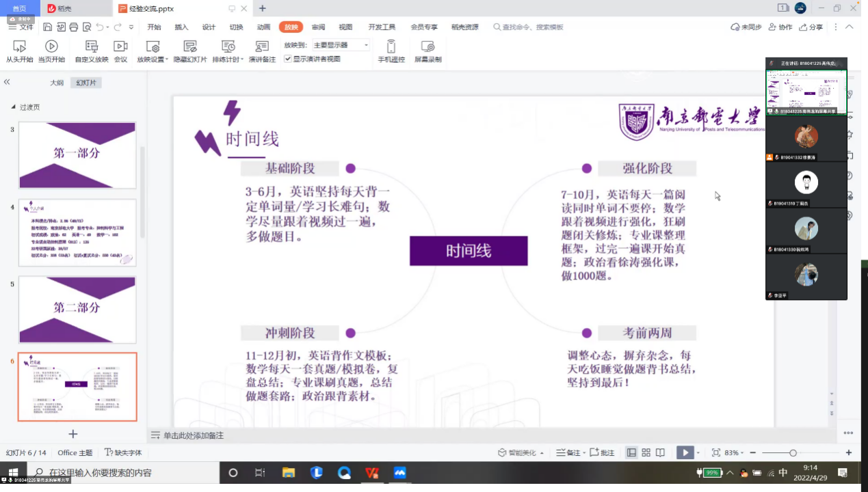The image size is (868, 492).
Task: Click the print icon in quick toolbar
Action: (x=73, y=27)
